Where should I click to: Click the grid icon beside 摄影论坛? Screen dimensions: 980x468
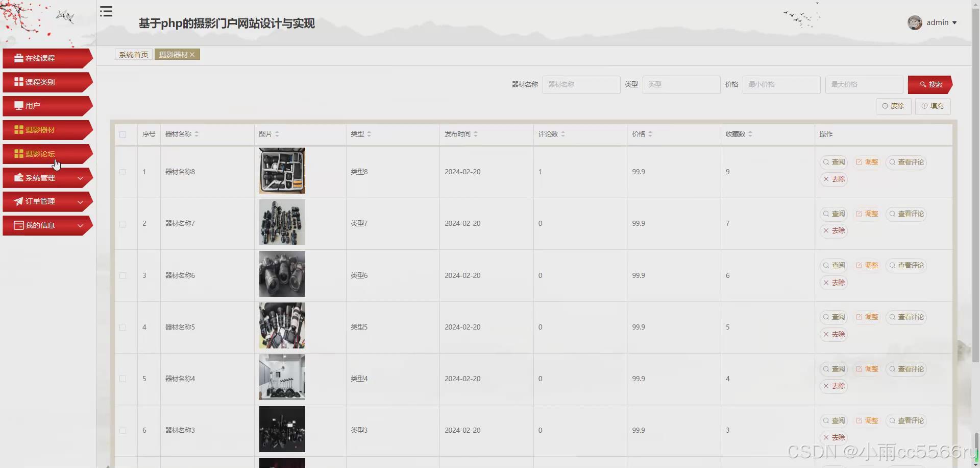[19, 154]
